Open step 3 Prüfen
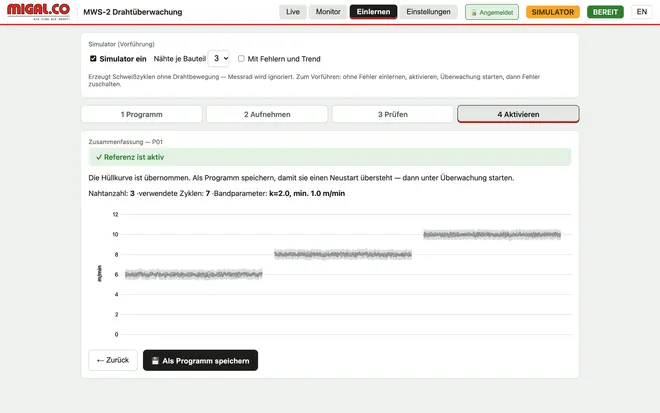660x413 pixels. click(x=392, y=114)
